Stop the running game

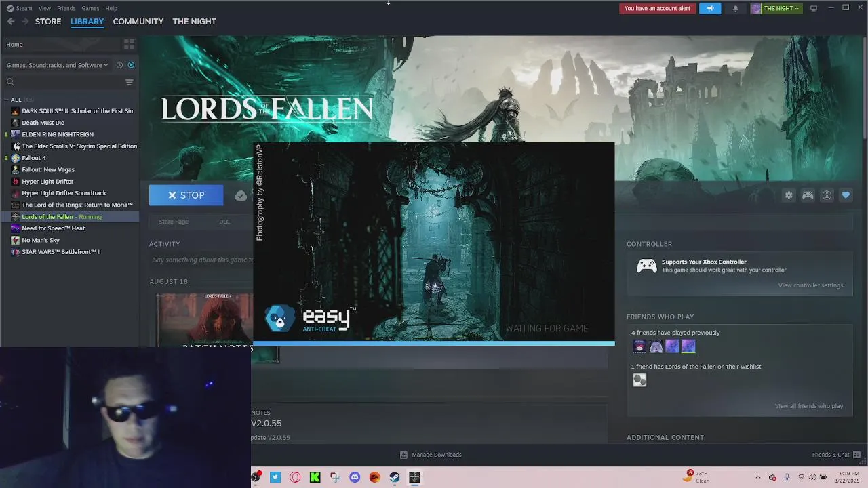coord(186,195)
